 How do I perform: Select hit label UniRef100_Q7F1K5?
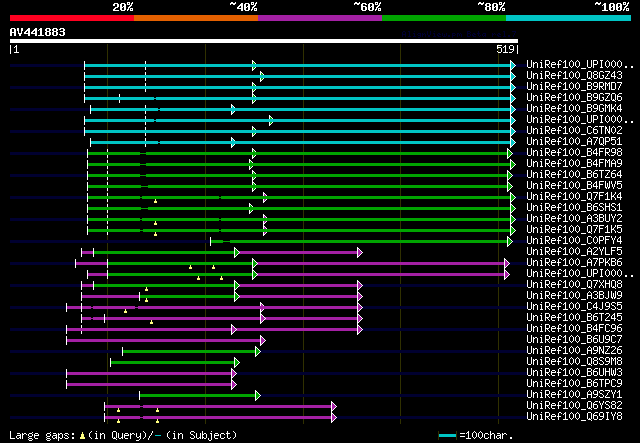click(574, 230)
